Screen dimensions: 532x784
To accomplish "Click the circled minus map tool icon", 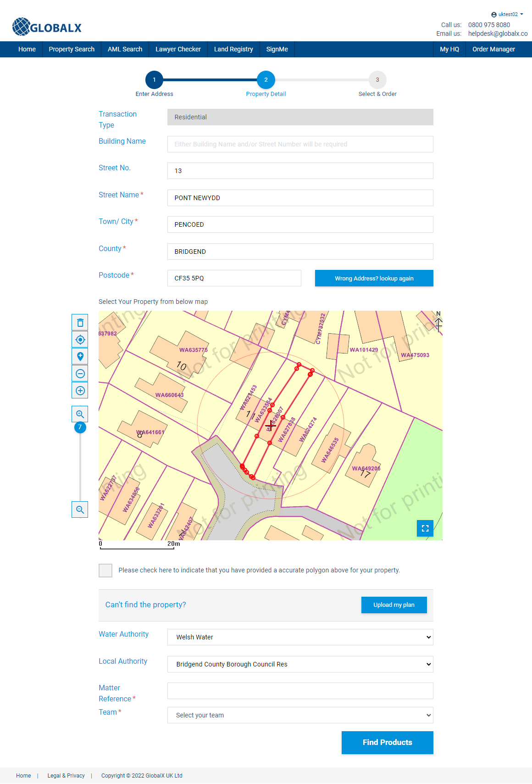I will click(x=80, y=374).
